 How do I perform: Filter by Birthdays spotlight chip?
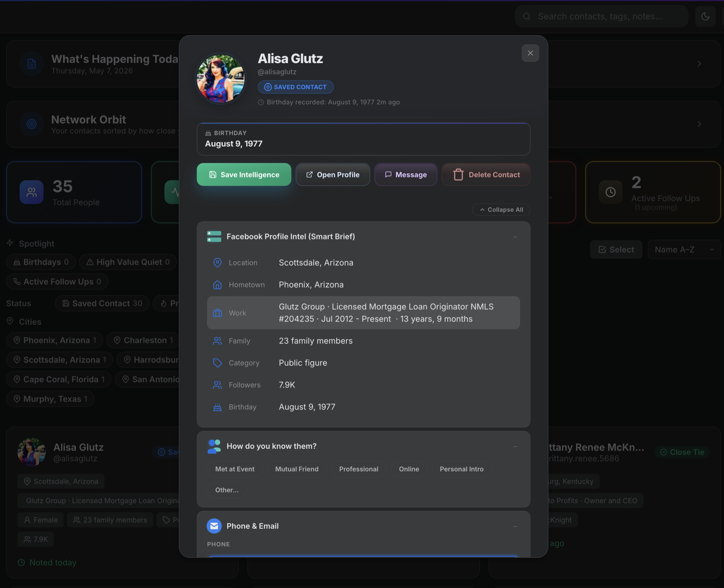[x=41, y=262]
